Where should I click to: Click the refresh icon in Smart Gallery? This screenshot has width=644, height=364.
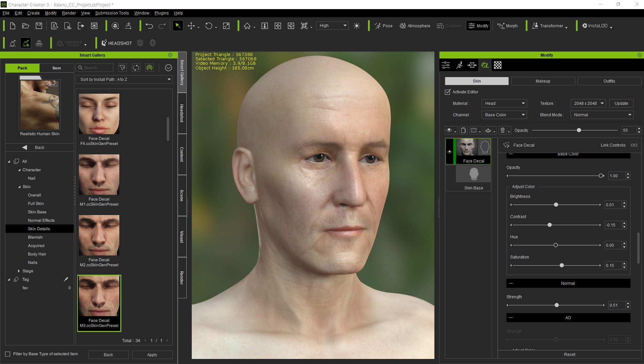click(136, 68)
